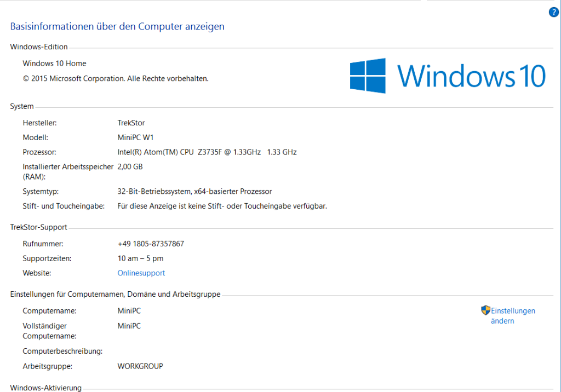Click the processor value Intel Atom Z3735F

coord(207,152)
